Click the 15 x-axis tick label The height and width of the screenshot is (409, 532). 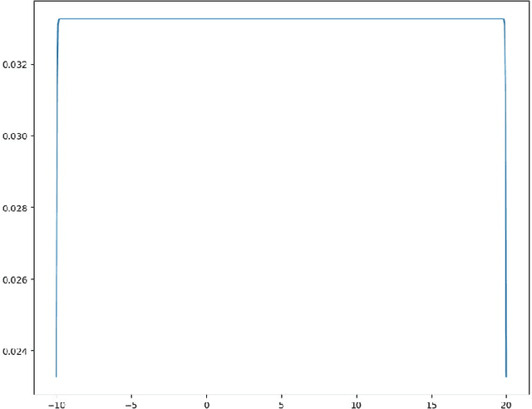[431, 403]
